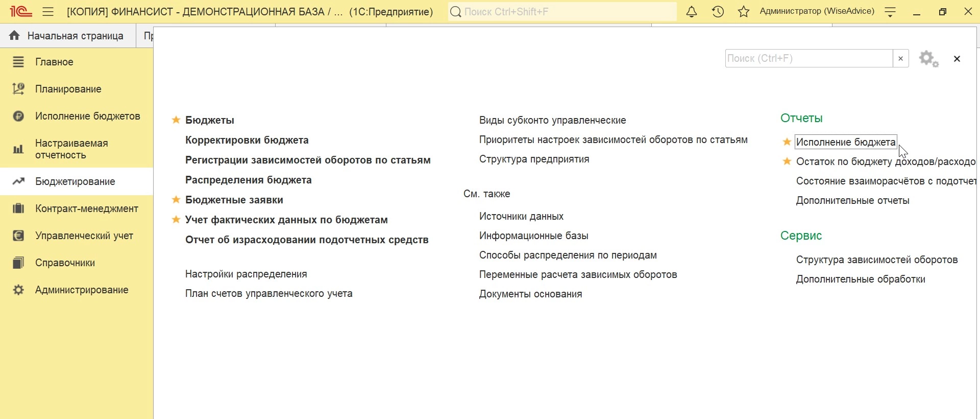Select Главное in the sections panel
Image resolution: width=980 pixels, height=419 pixels.
pos(77,62)
